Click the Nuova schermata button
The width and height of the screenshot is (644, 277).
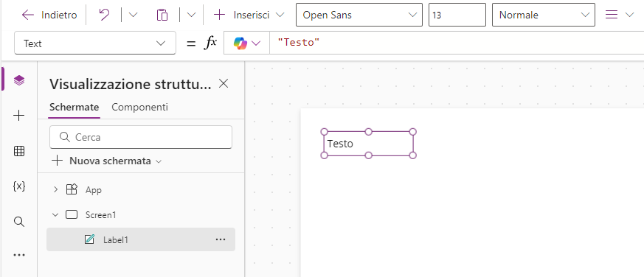click(x=106, y=161)
